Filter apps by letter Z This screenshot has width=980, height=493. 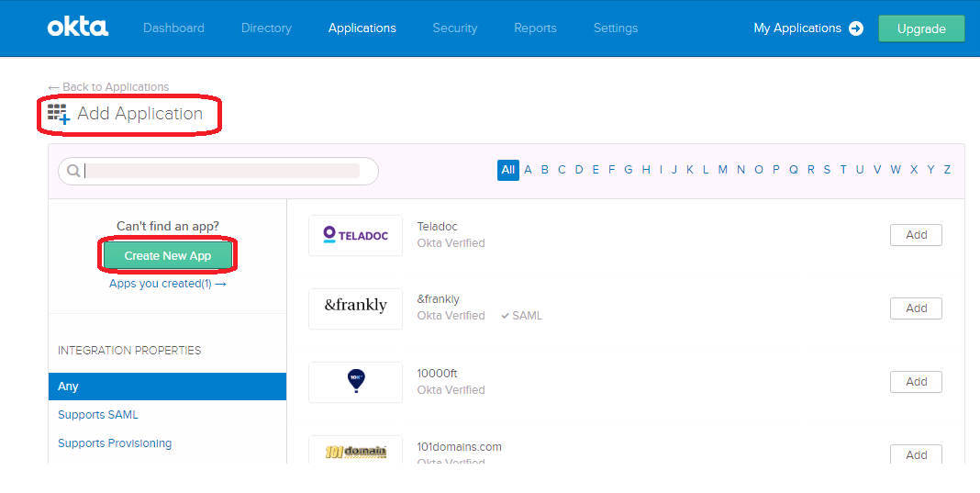point(947,170)
